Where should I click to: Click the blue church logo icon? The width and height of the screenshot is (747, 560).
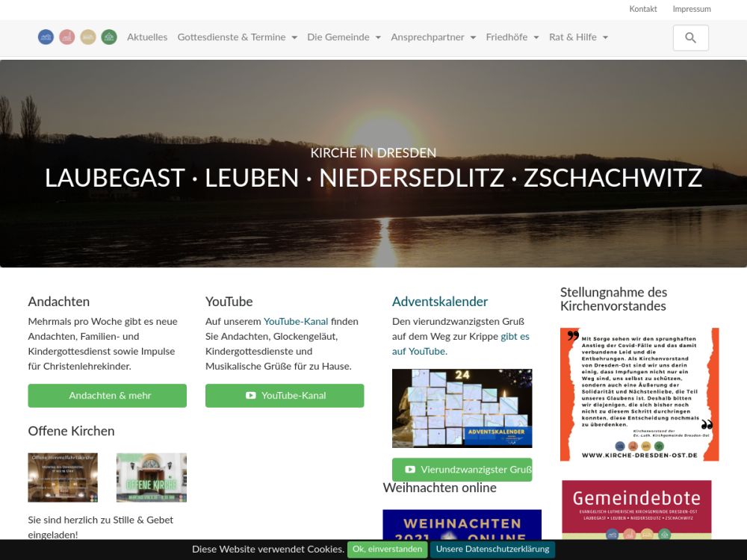click(x=46, y=37)
